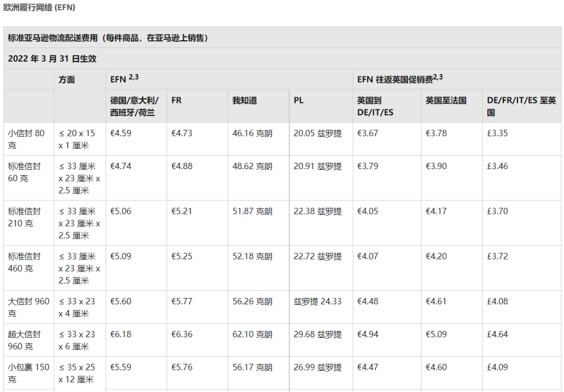The image size is (564, 392).
Task: Click the 超大信封 960 克 row label
Action: tap(24, 340)
